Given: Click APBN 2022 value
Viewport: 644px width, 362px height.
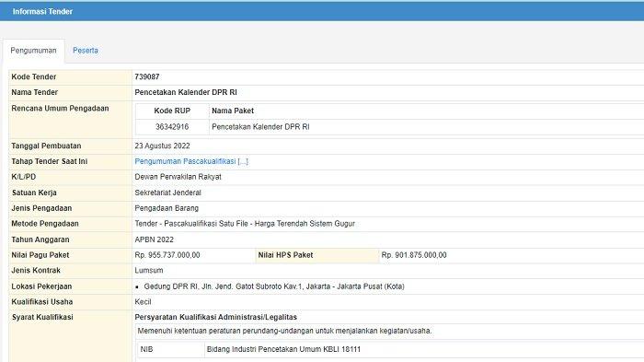Looking at the screenshot, I should [x=154, y=239].
